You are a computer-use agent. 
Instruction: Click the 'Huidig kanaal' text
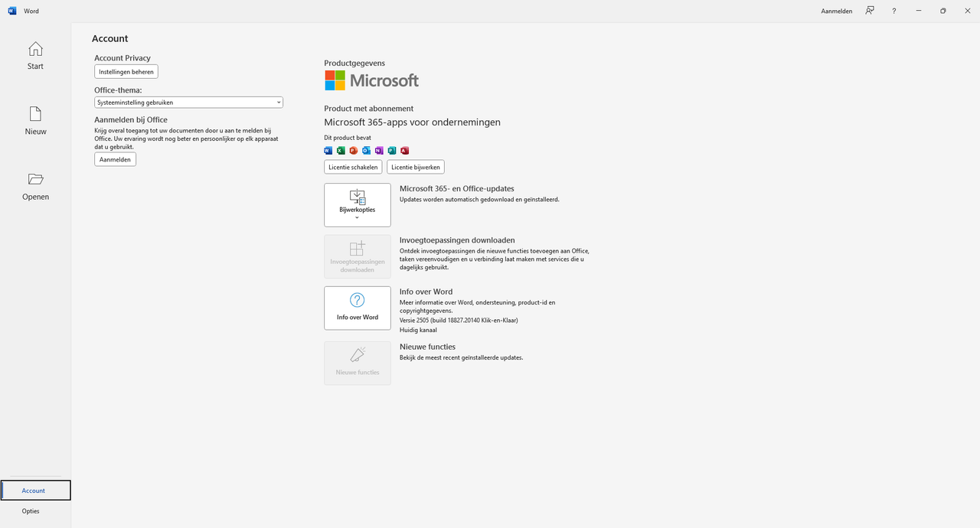pyautogui.click(x=418, y=331)
